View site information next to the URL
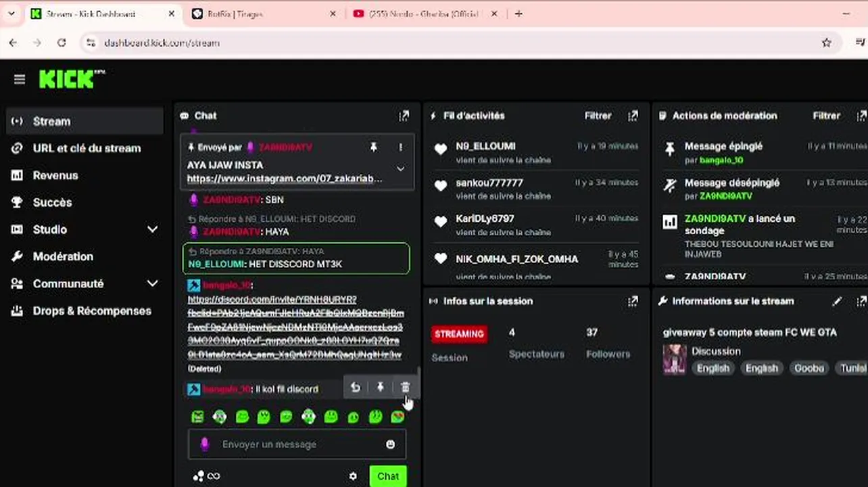868x487 pixels. [91, 43]
